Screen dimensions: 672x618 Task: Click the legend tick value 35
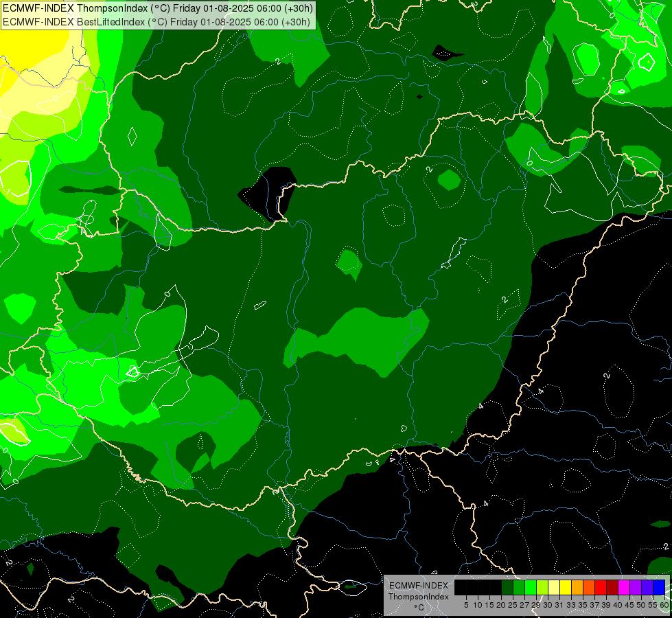click(x=583, y=605)
